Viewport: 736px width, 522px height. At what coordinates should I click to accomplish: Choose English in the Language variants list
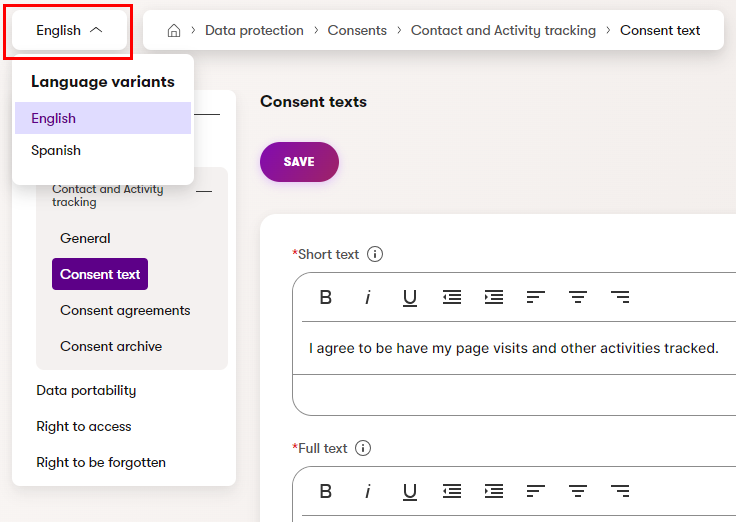tap(54, 118)
